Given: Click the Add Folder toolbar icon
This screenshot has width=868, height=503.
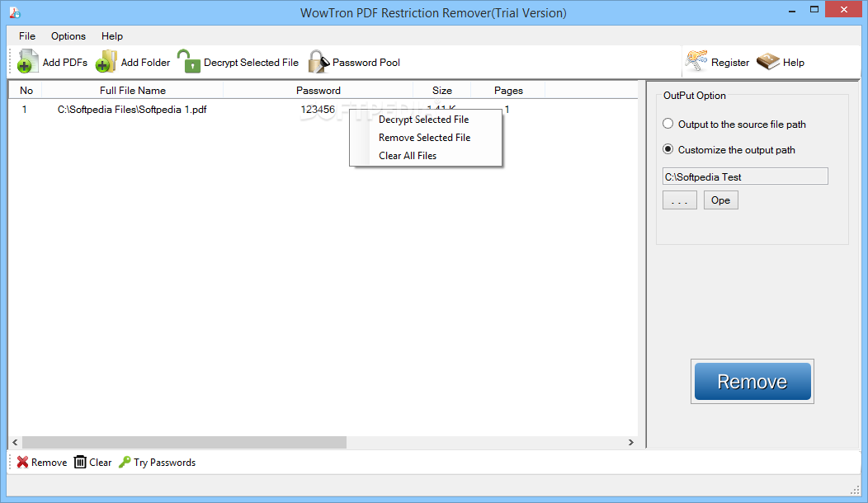Looking at the screenshot, I should coord(106,62).
